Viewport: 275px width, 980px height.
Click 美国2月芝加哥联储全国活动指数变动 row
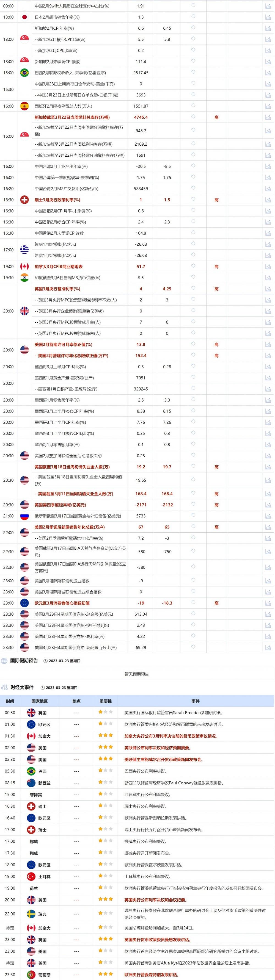pos(137,456)
